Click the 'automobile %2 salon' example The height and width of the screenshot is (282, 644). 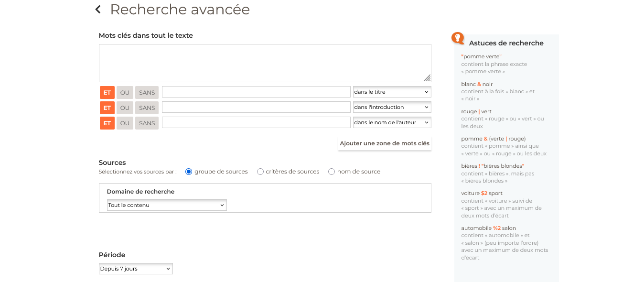coord(488,228)
